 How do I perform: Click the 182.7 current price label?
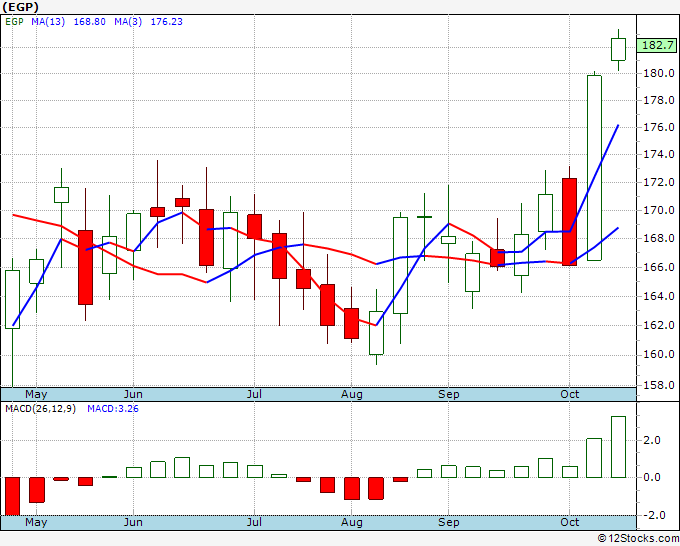(658, 45)
